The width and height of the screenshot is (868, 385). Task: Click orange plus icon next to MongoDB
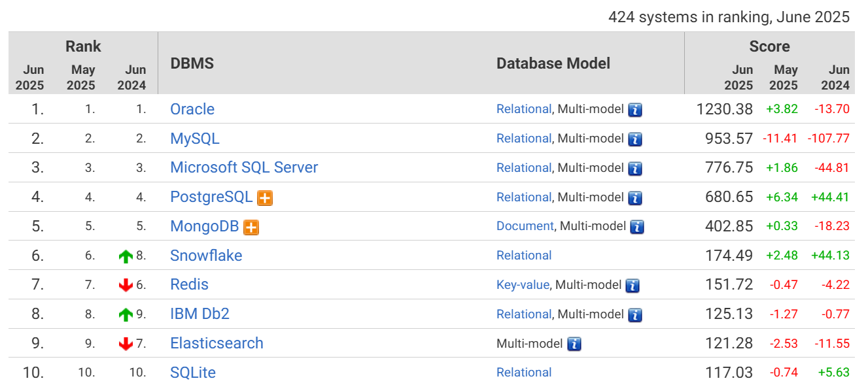click(251, 227)
